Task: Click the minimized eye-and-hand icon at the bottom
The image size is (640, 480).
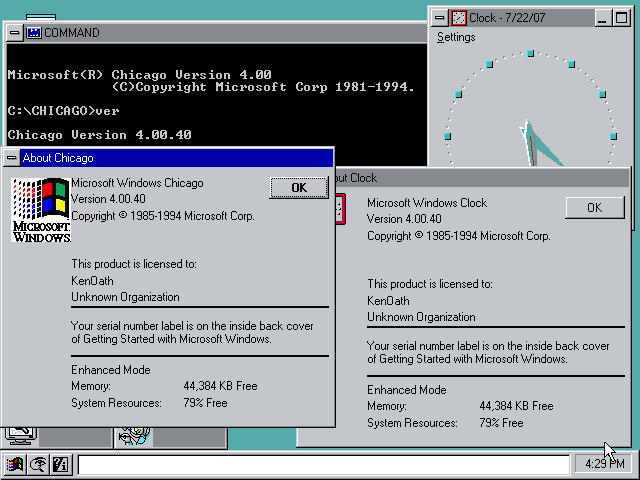Action: [x=134, y=436]
